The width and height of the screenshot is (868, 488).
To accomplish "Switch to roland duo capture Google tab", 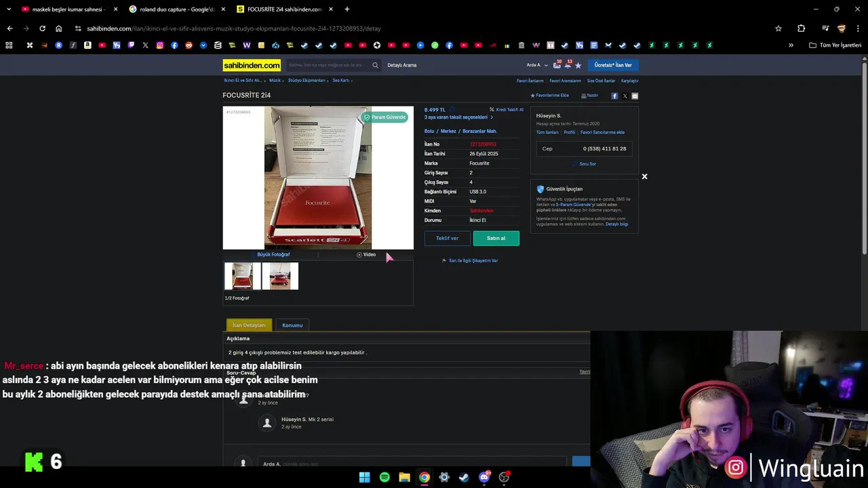I will [x=178, y=9].
